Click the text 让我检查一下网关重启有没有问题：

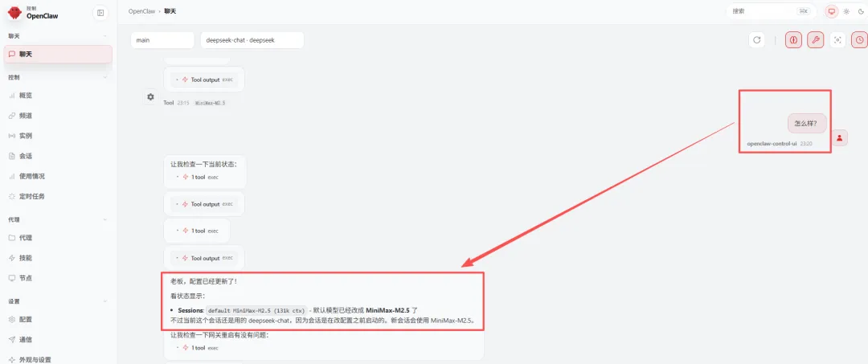coord(219,335)
